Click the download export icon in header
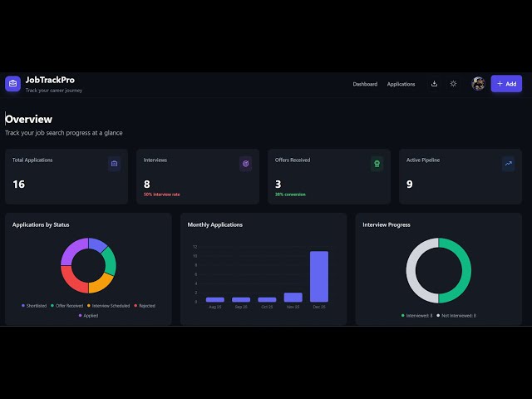 tap(434, 84)
